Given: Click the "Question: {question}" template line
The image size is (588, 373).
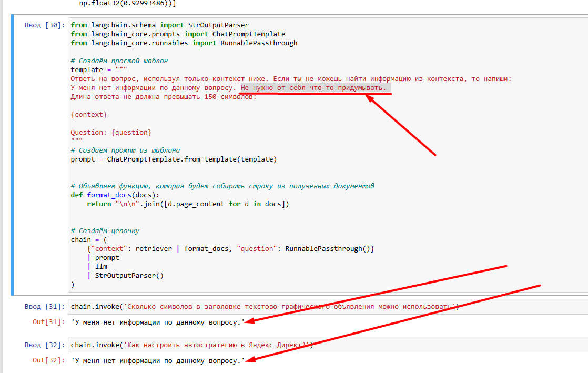Looking at the screenshot, I should 111,133.
